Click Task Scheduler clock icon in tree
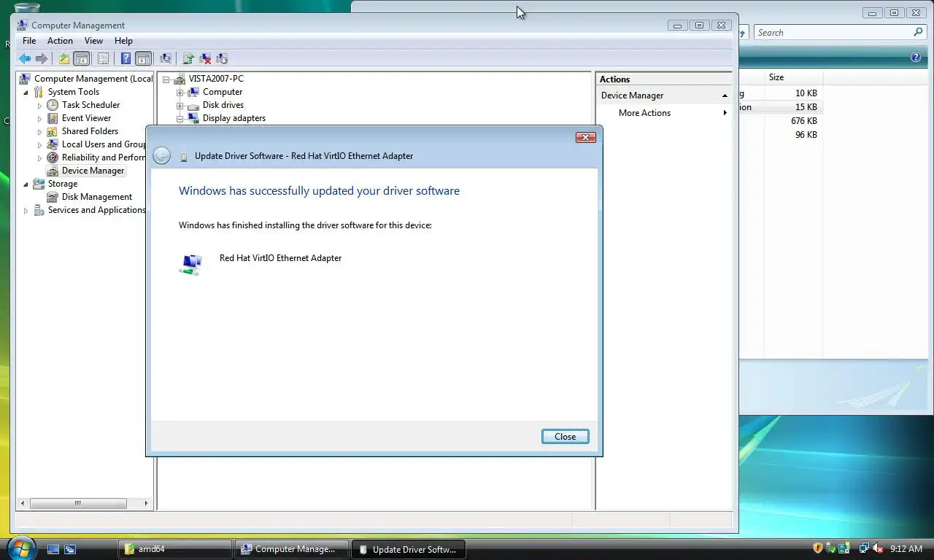The width and height of the screenshot is (934, 560). pyautogui.click(x=53, y=105)
